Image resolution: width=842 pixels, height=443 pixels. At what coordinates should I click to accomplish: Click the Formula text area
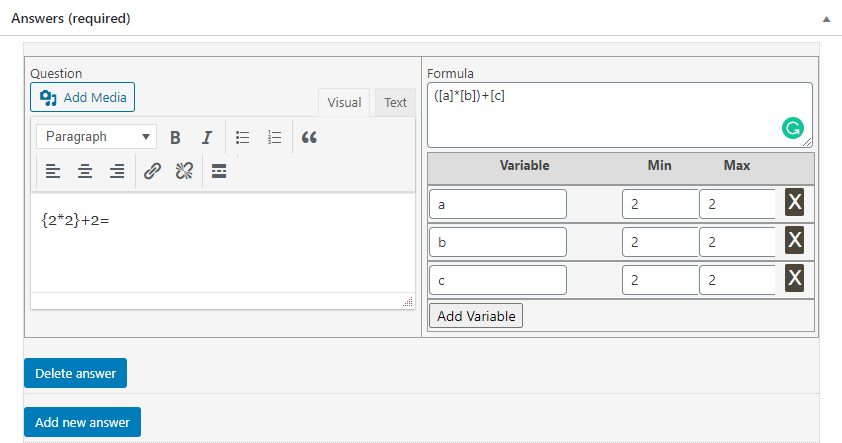point(620,115)
